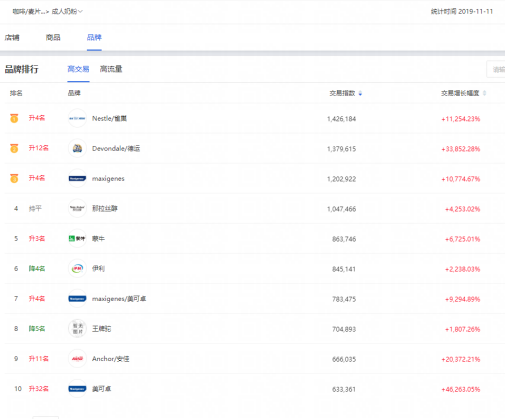Image resolution: width=506 pixels, height=419 pixels.
Task: Click the 统计时间 2019-11-11 date text
Action: pos(462,11)
